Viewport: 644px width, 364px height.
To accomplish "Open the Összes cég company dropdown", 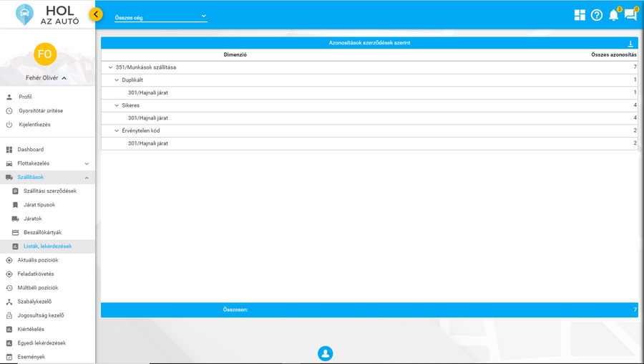I will pyautogui.click(x=160, y=17).
